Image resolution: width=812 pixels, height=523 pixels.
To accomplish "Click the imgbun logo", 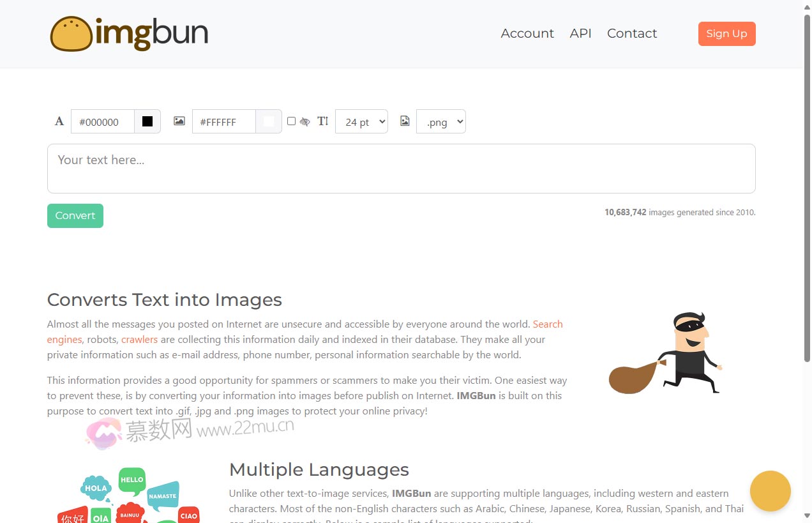I will click(x=129, y=34).
